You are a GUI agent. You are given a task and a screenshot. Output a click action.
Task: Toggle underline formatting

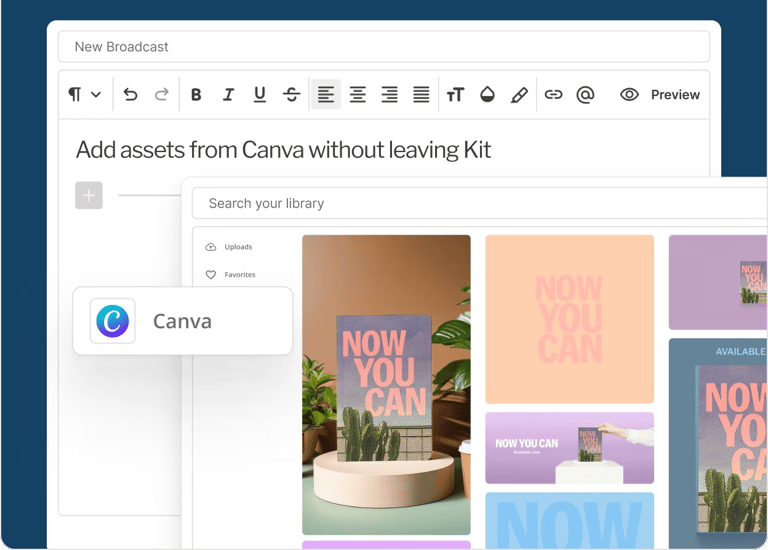[260, 95]
